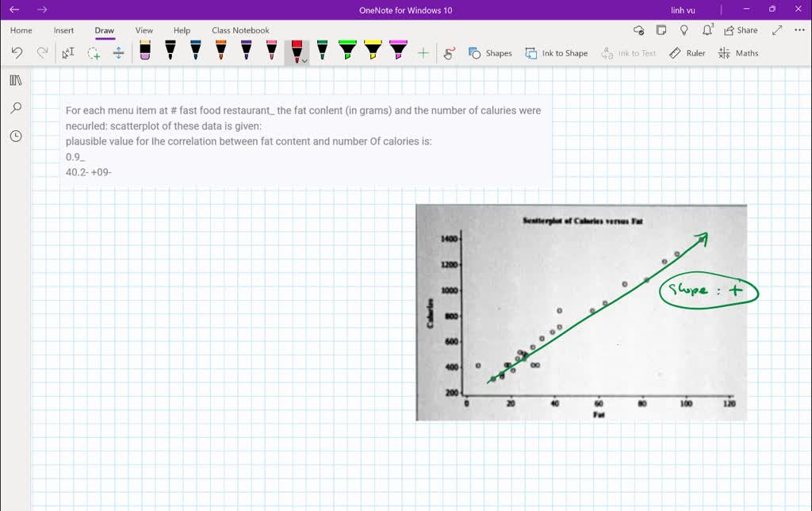Pick the yellow highlighter

click(x=373, y=52)
